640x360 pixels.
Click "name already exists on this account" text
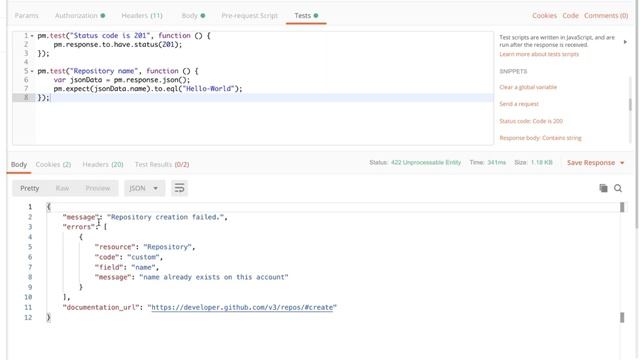(213, 277)
